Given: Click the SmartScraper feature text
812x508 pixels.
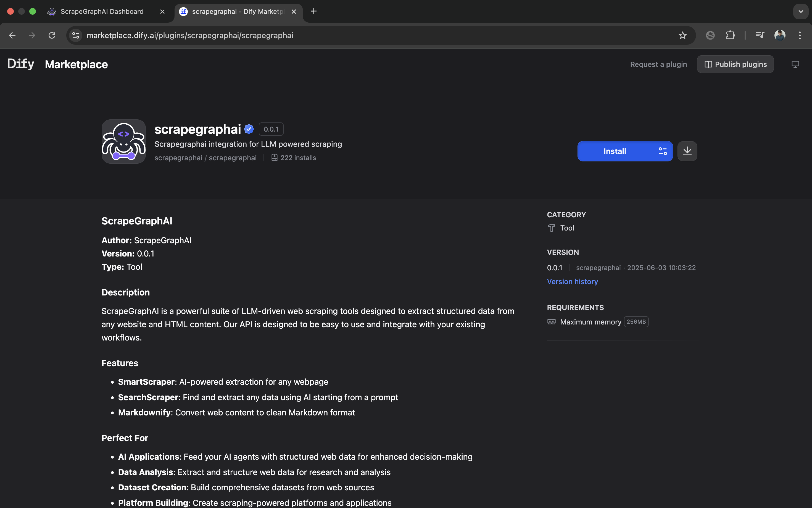Looking at the screenshot, I should (x=223, y=382).
